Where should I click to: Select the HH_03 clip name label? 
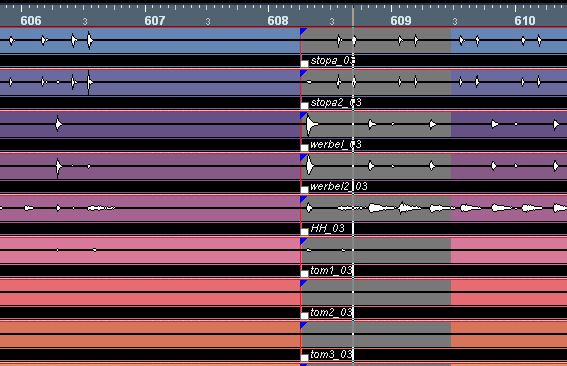tap(327, 228)
